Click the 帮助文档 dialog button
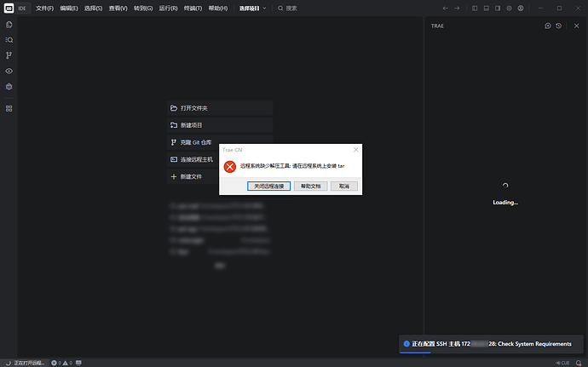This screenshot has height=367, width=588. (x=310, y=186)
